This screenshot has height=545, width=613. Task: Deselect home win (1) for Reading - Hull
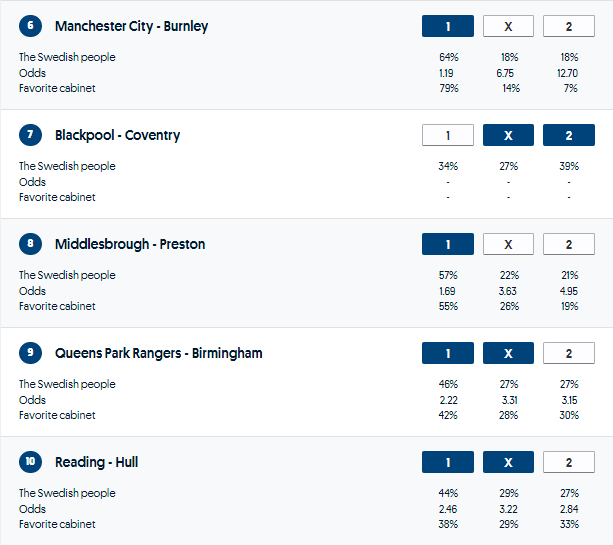[448, 462]
